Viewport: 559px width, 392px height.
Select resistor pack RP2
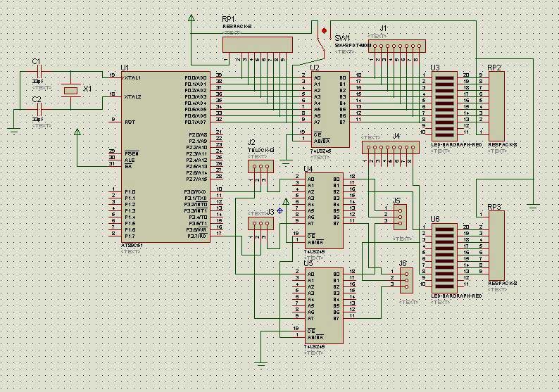tap(496, 104)
